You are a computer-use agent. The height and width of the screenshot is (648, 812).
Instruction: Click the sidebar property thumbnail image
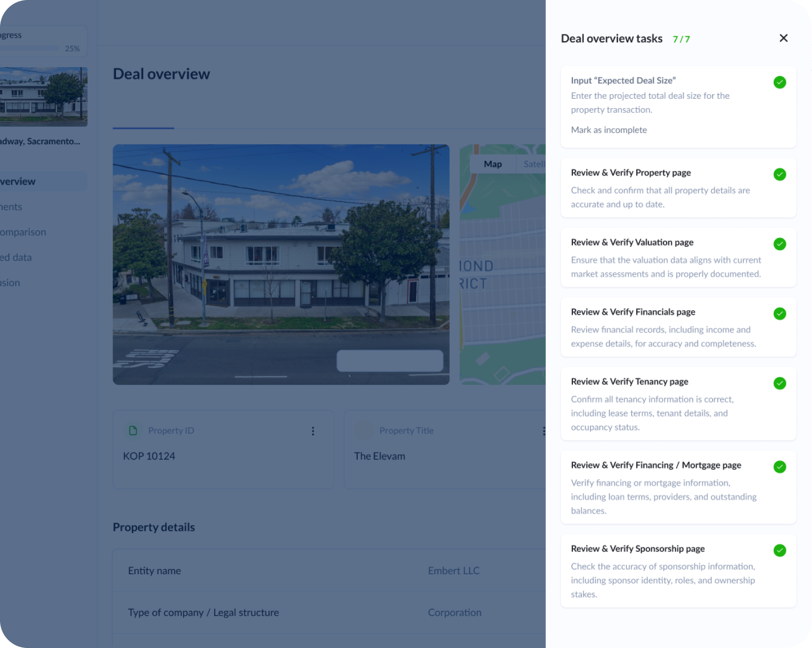coord(44,97)
